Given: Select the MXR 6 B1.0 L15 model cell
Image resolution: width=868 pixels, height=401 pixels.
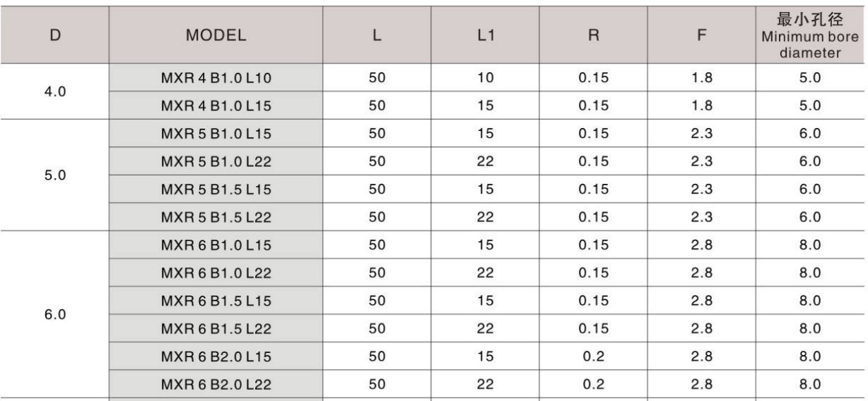Looking at the screenshot, I should coord(216,245).
